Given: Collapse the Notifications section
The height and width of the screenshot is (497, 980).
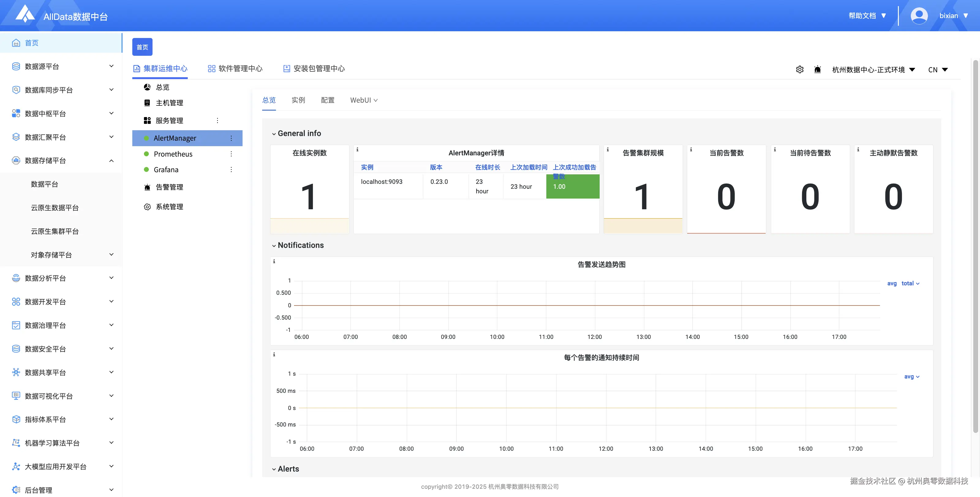Looking at the screenshot, I should pyautogui.click(x=273, y=245).
